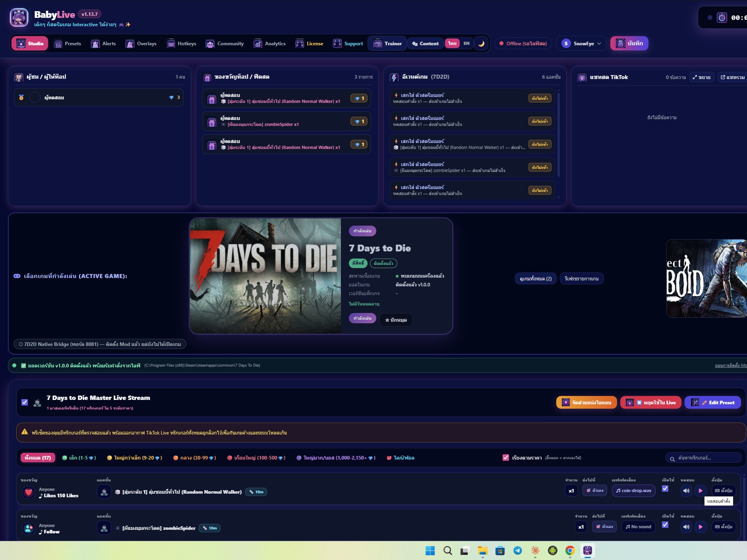
Task: Click the preset locked warning triangle icon
Action: point(25,432)
